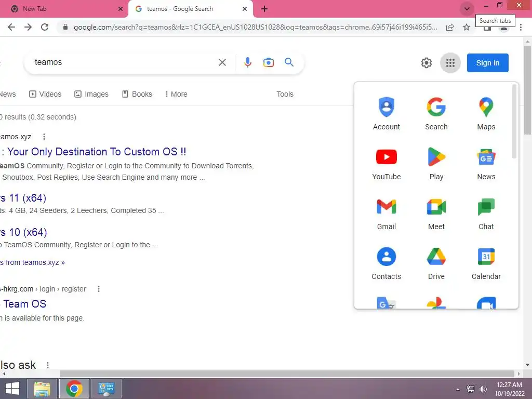This screenshot has width=532, height=399.
Task: Open Google Drive from the apps grid
Action: click(436, 263)
